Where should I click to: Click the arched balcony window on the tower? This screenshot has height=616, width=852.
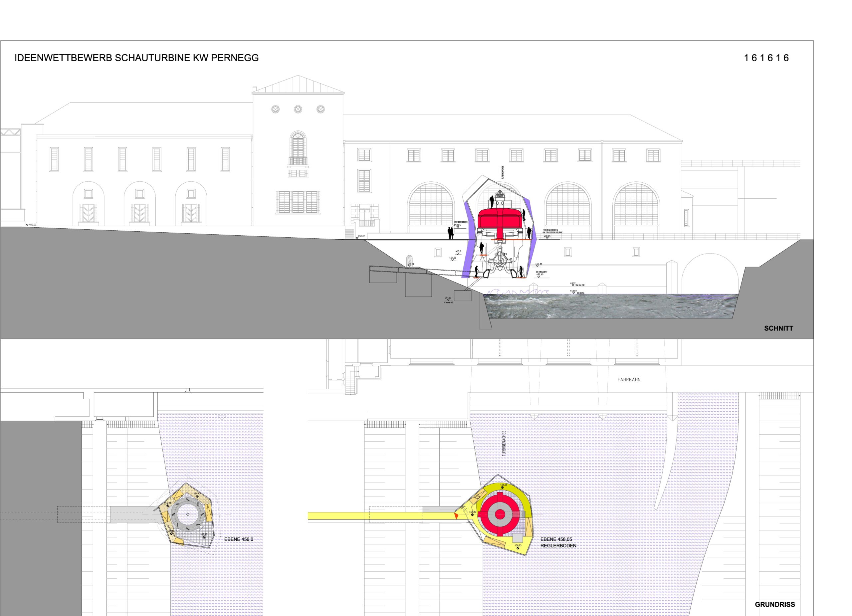(x=298, y=147)
